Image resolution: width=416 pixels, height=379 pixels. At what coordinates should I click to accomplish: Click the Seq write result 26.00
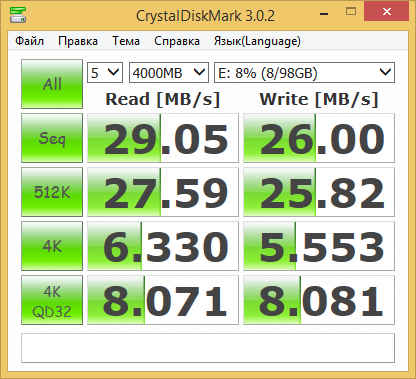[319, 138]
